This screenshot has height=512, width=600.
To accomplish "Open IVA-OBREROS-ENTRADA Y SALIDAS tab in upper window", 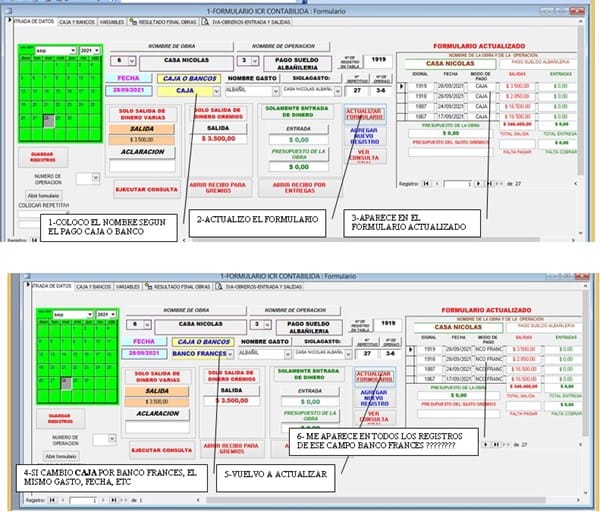I will [247, 22].
